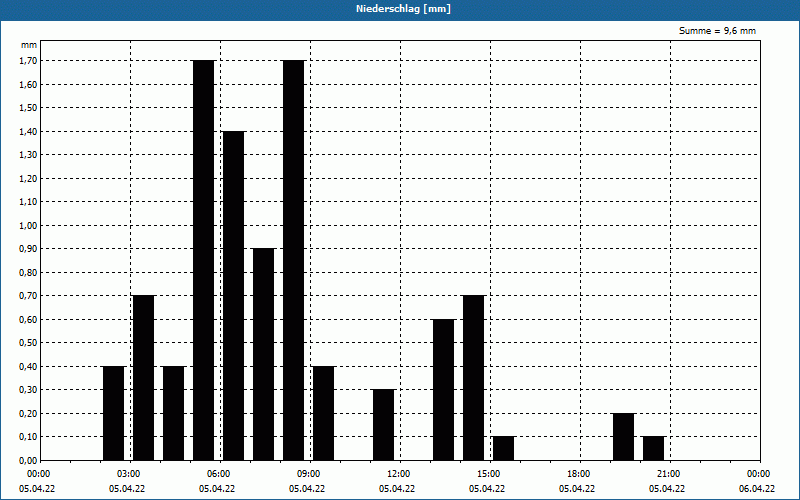Select the 1,30 y-axis value
The width and height of the screenshot is (800, 500).
point(28,155)
